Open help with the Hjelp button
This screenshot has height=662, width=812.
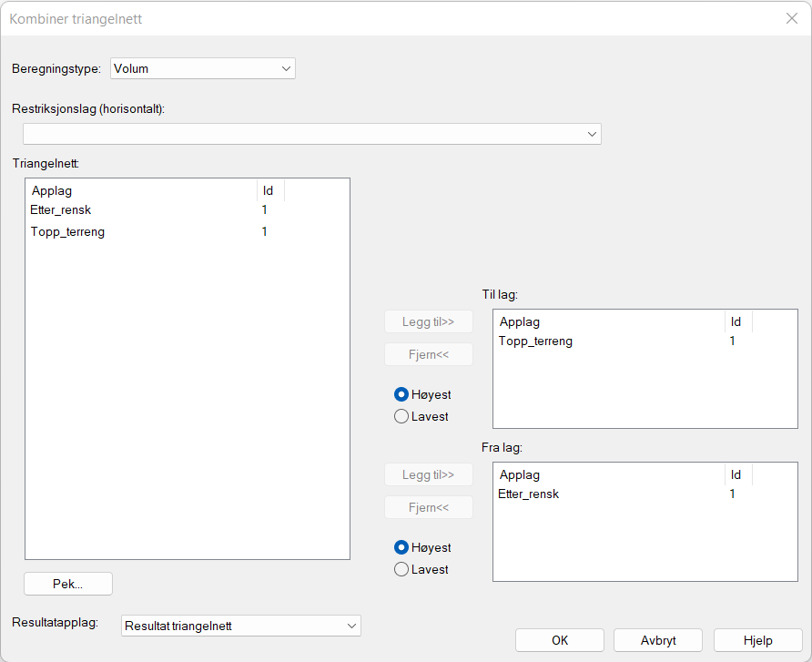point(757,640)
